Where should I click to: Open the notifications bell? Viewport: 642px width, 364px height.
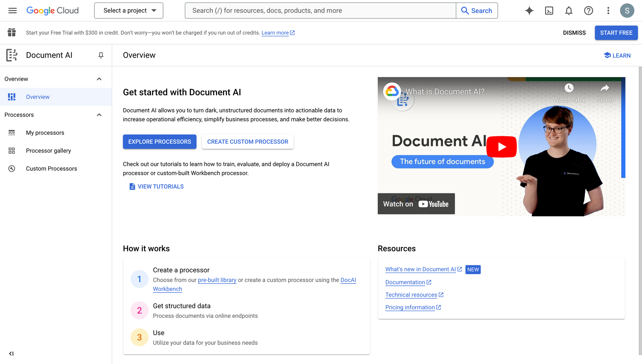click(x=569, y=11)
